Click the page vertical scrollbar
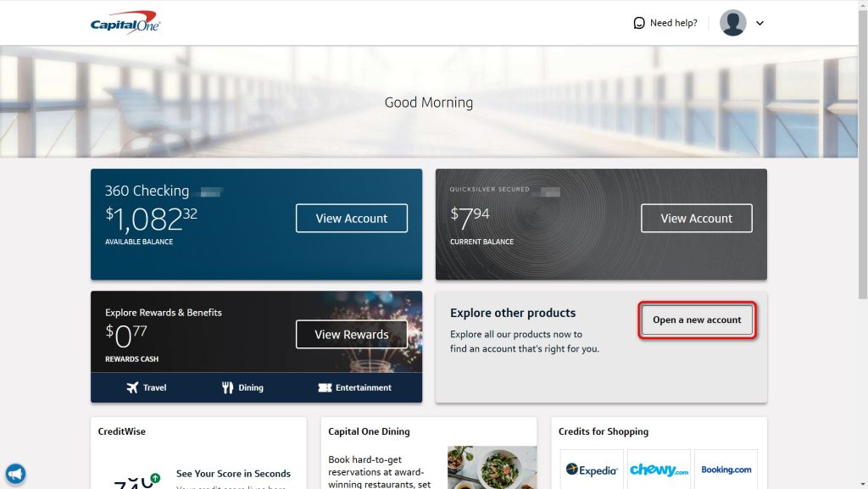The height and width of the screenshot is (489, 868). [x=863, y=155]
